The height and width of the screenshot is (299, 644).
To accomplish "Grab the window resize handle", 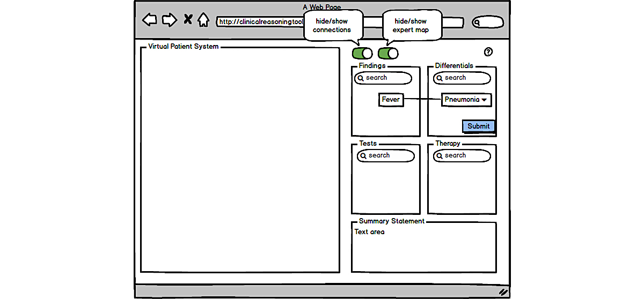I will click(x=503, y=292).
